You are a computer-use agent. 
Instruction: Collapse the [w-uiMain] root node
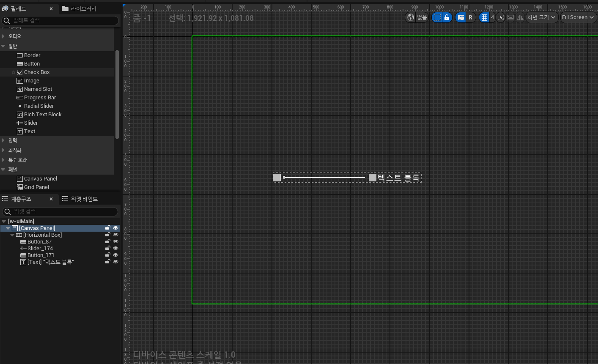tap(4, 222)
